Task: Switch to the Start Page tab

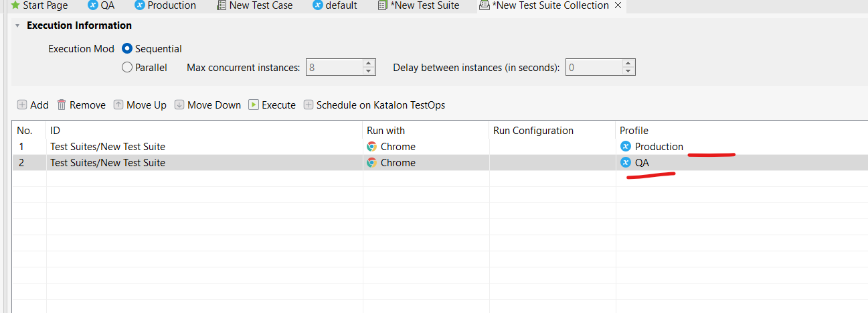Action: coord(39,5)
